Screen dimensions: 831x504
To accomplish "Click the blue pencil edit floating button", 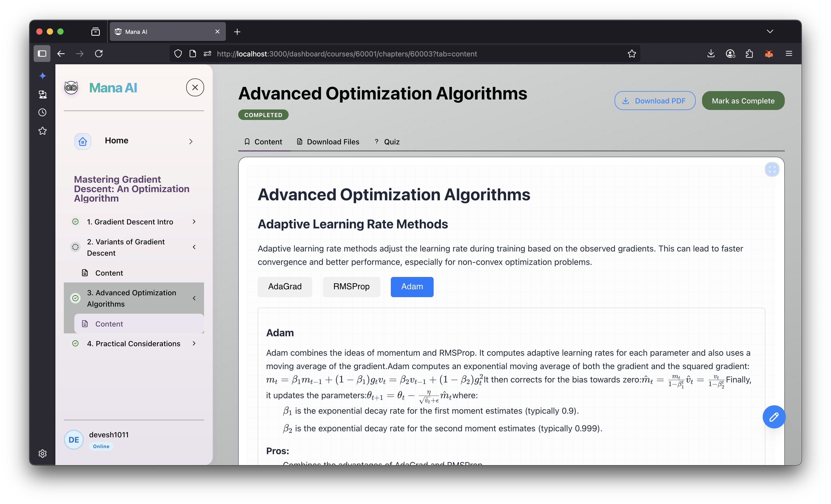I will [774, 417].
